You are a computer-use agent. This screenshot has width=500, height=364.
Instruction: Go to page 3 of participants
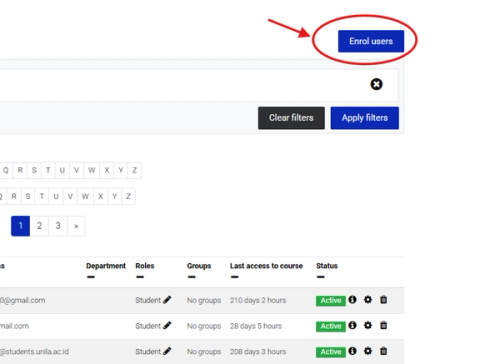58,226
